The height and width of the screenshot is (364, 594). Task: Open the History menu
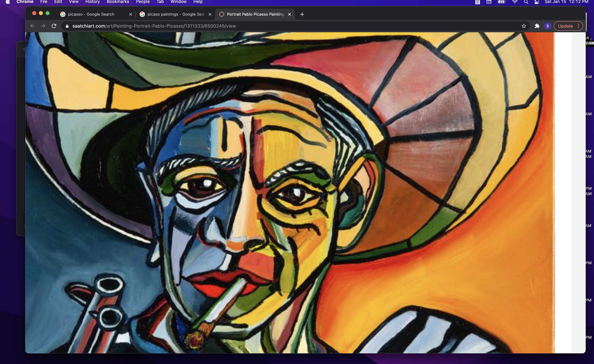pos(93,2)
